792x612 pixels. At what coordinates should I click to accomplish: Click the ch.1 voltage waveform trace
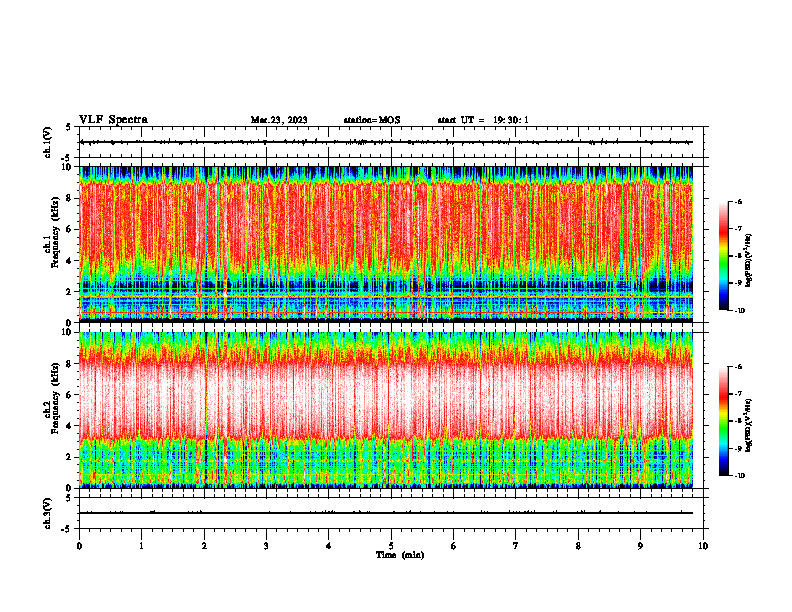386,142
